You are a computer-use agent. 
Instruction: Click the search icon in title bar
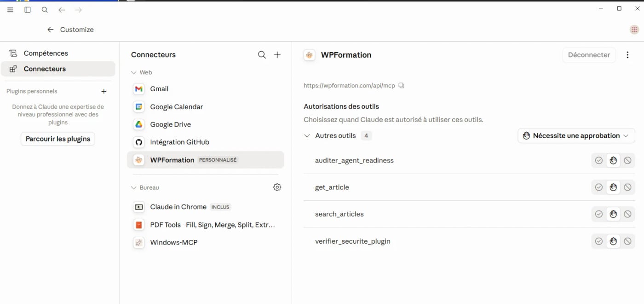click(x=45, y=10)
